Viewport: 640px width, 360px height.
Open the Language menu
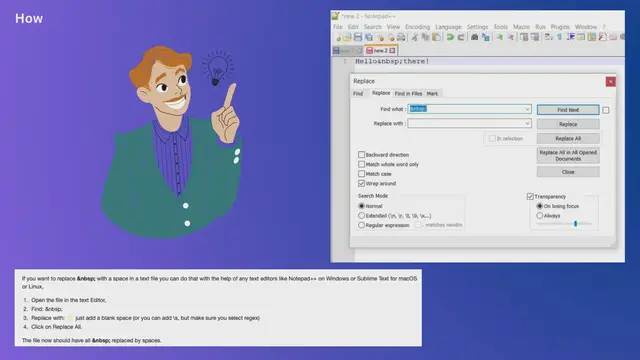coord(448,27)
